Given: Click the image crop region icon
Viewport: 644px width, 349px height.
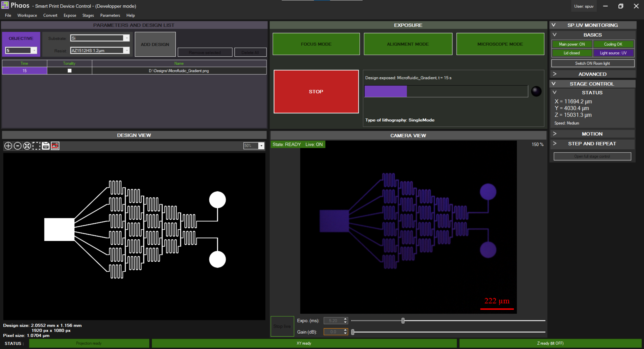Looking at the screenshot, I should (55, 146).
